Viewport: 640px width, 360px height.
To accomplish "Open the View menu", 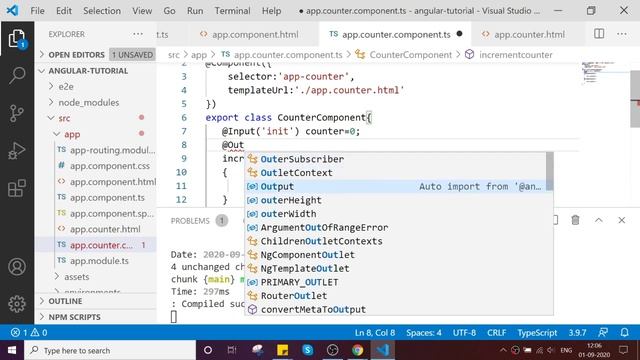I will [142, 11].
